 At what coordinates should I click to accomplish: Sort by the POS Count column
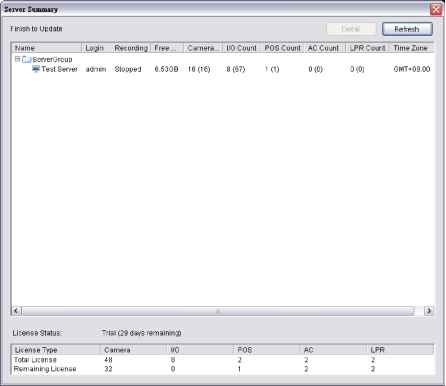283,48
